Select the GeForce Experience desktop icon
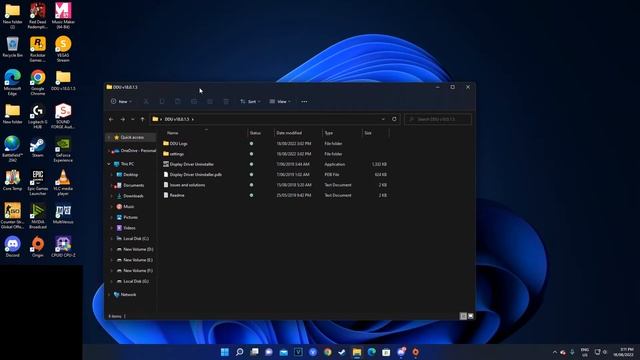The width and height of the screenshot is (640, 360). point(63,150)
